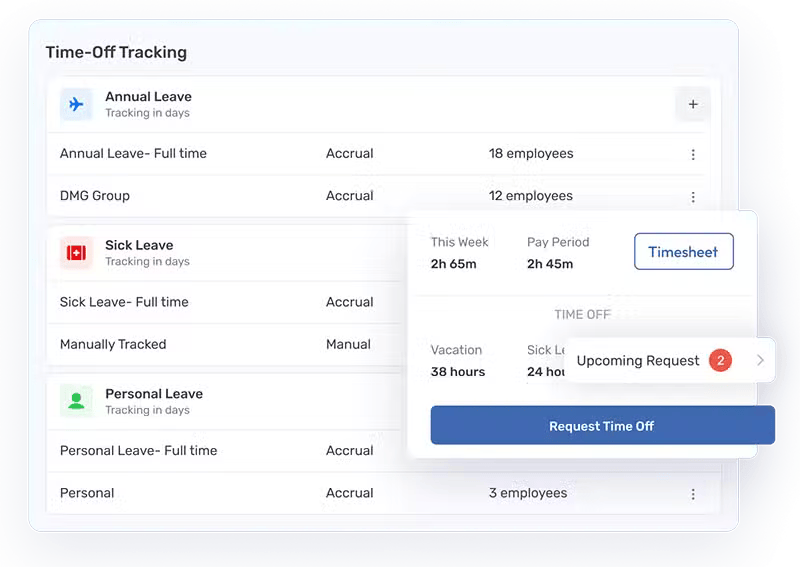
Task: Open three-dot menu for DMG Group row
Action: [693, 197]
